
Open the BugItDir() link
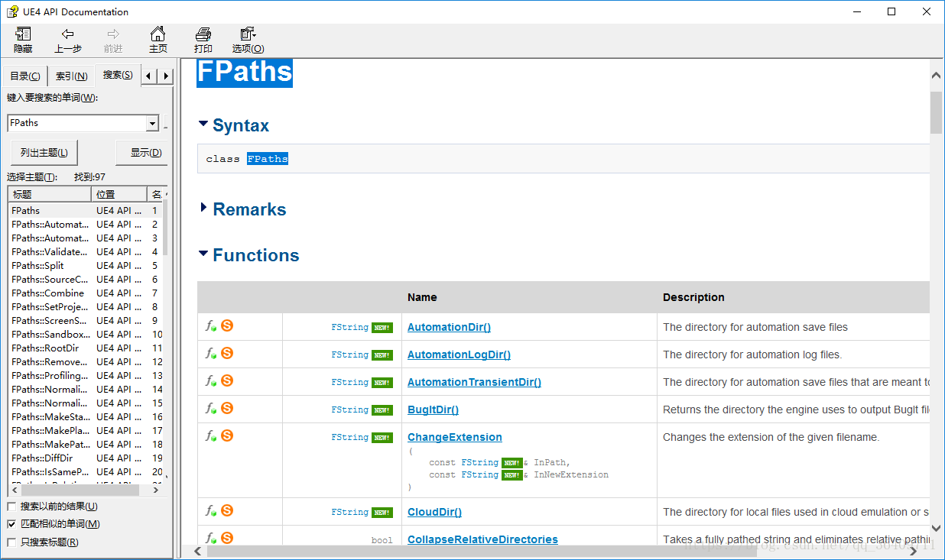433,409
